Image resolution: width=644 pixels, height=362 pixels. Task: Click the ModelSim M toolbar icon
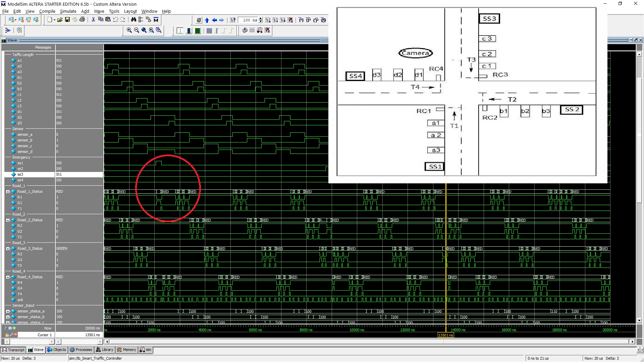[156, 20]
